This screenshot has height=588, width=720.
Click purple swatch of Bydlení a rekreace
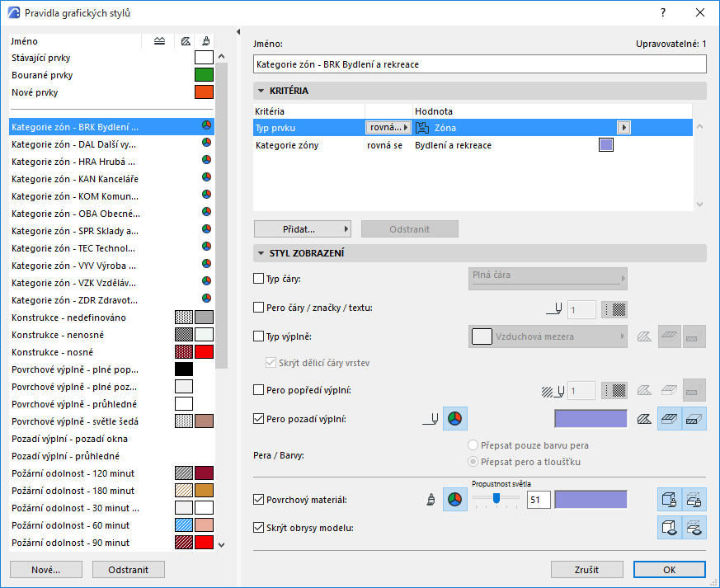click(606, 145)
